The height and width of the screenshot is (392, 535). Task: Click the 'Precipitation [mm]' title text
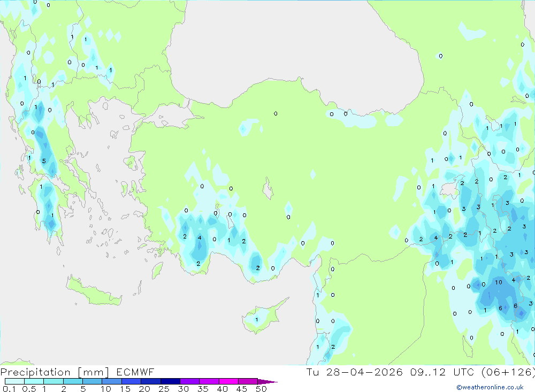click(55, 372)
